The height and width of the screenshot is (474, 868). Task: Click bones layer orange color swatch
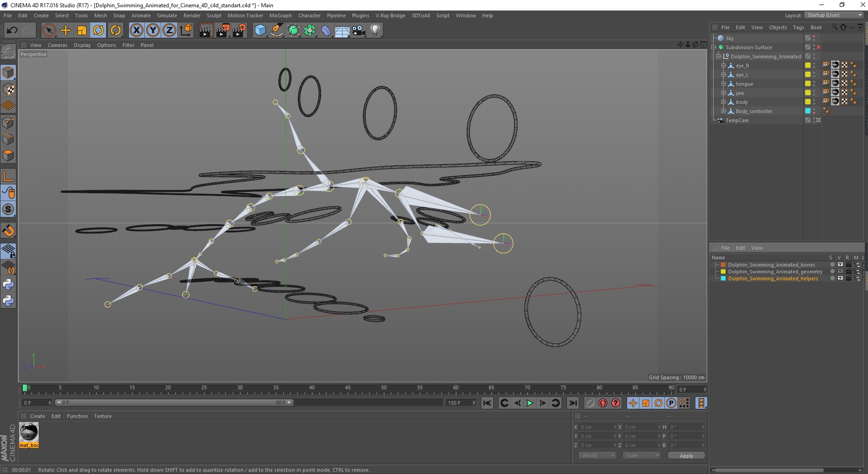[x=723, y=265]
